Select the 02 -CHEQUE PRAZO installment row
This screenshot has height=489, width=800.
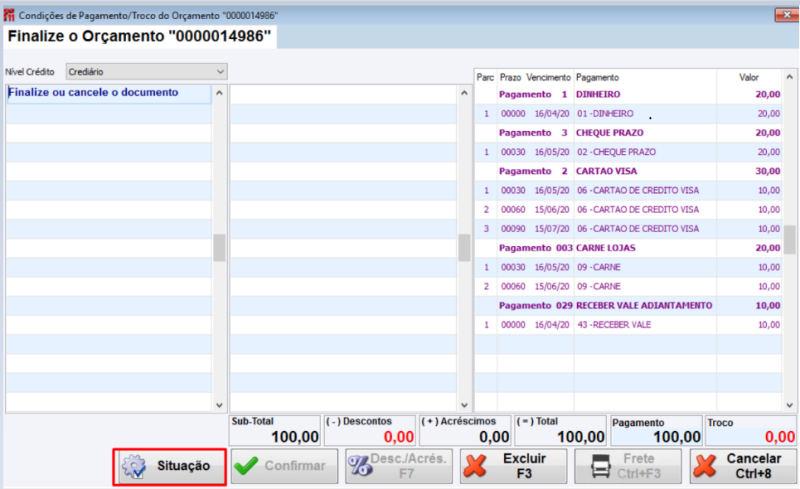pyautogui.click(x=629, y=152)
